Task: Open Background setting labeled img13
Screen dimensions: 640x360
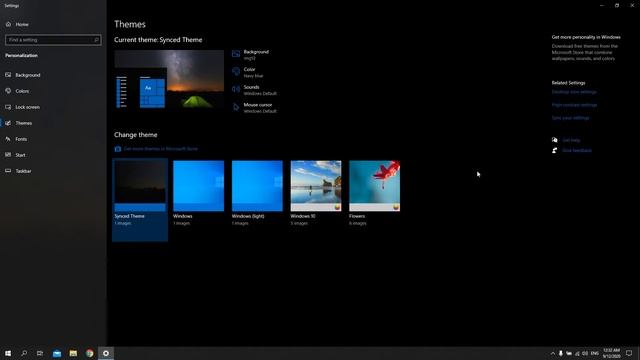Action: 256,55
